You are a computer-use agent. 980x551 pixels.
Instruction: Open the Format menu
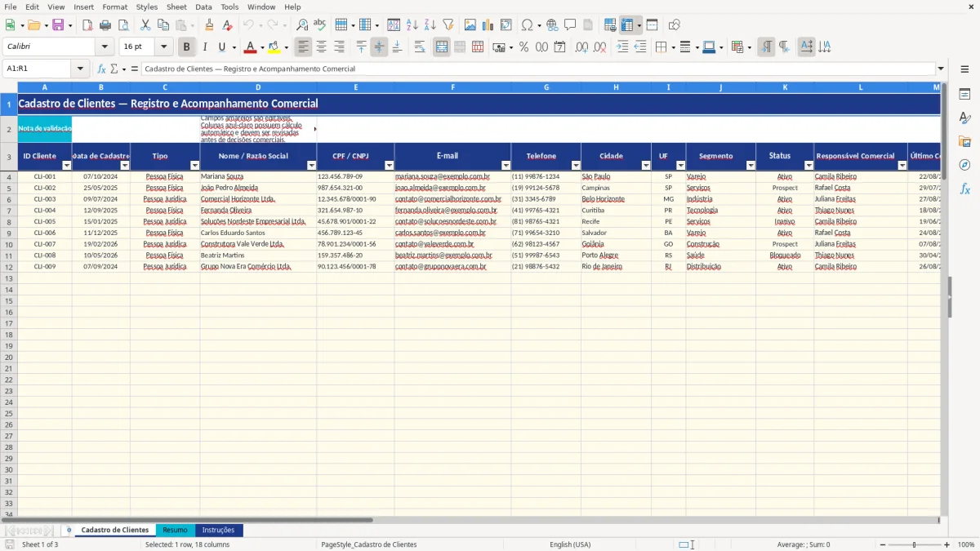click(114, 7)
